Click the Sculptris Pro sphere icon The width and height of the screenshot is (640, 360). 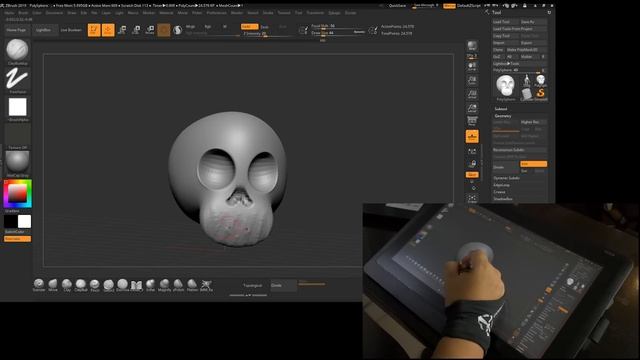tap(178, 30)
